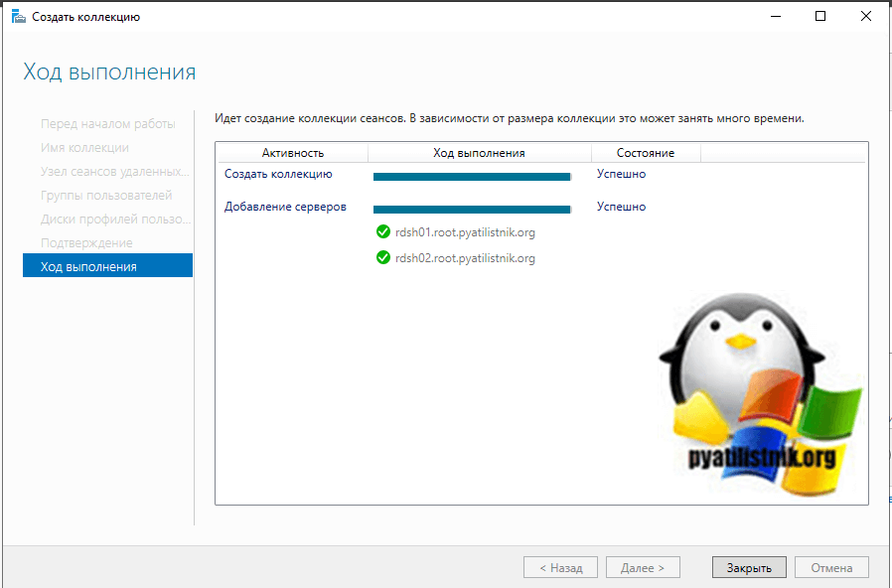Minimize the Создать коллекцию window

776,16
